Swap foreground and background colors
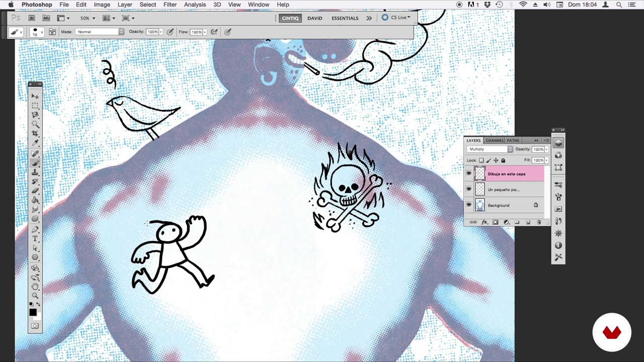 (x=39, y=305)
